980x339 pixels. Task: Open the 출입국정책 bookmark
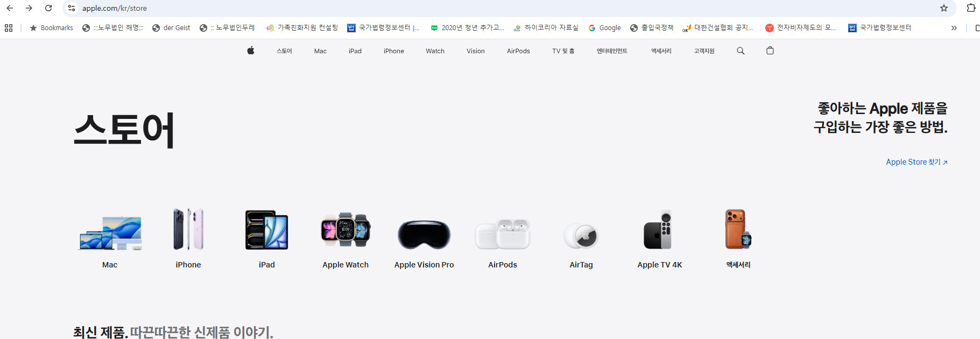pyautogui.click(x=652, y=28)
